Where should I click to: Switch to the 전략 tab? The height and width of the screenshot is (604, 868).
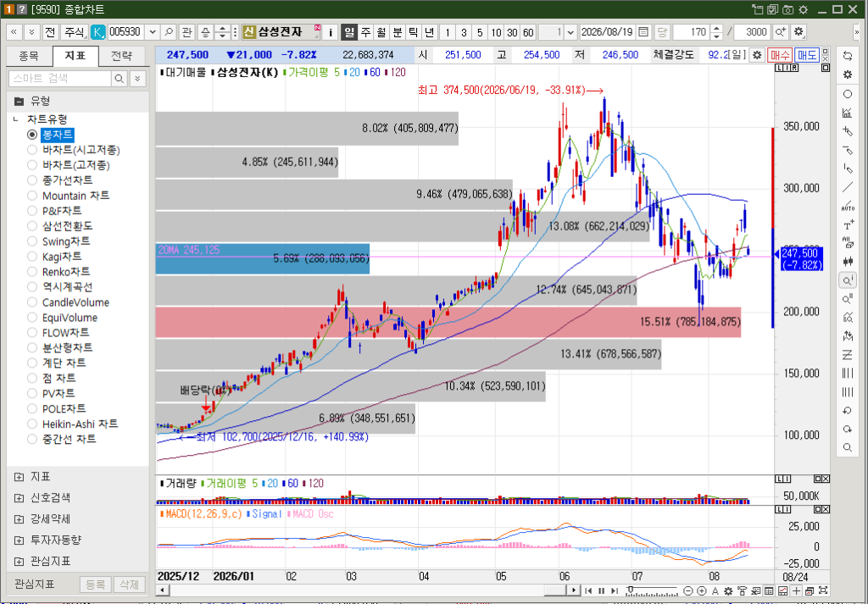tap(121, 56)
